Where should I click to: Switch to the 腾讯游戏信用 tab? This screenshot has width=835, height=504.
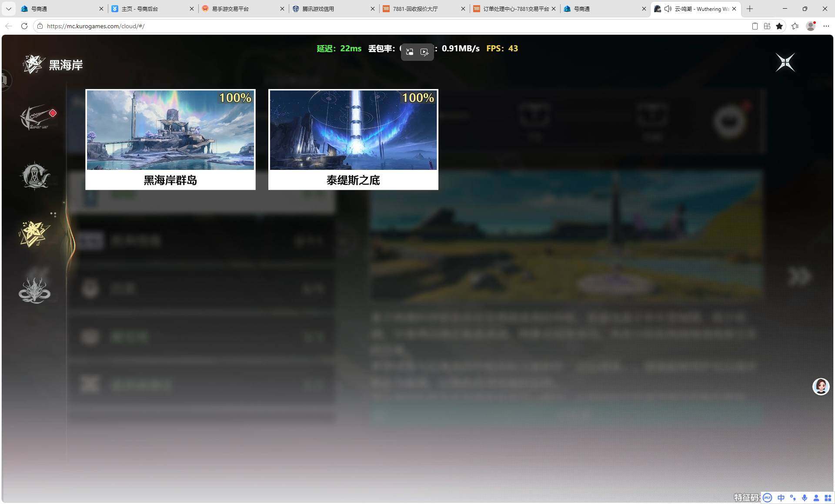333,9
